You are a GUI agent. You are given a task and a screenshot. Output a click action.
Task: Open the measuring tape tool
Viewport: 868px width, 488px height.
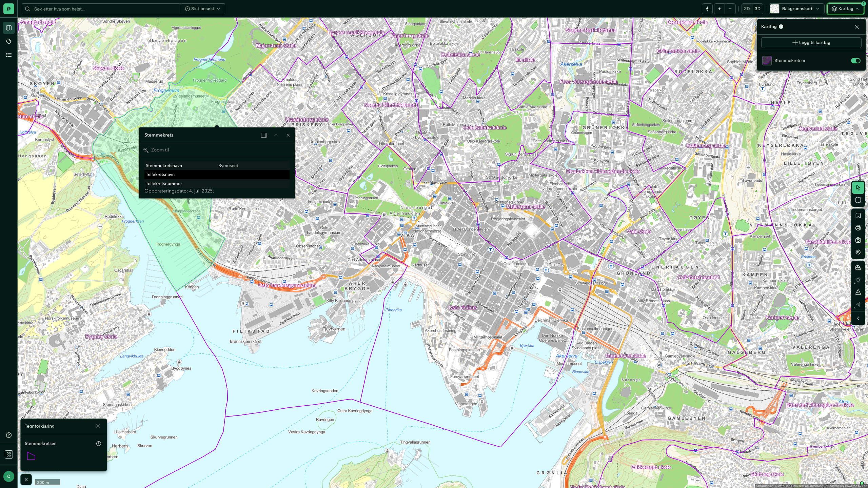(x=858, y=268)
